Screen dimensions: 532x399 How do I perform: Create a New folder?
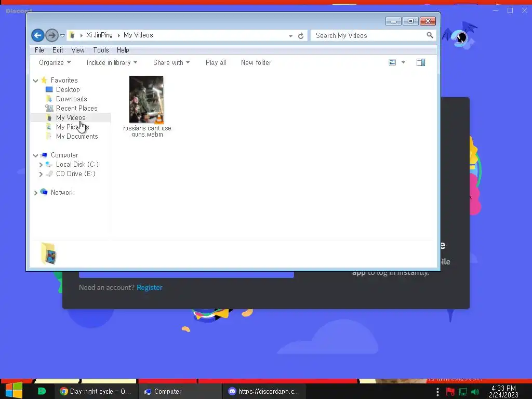256,62
